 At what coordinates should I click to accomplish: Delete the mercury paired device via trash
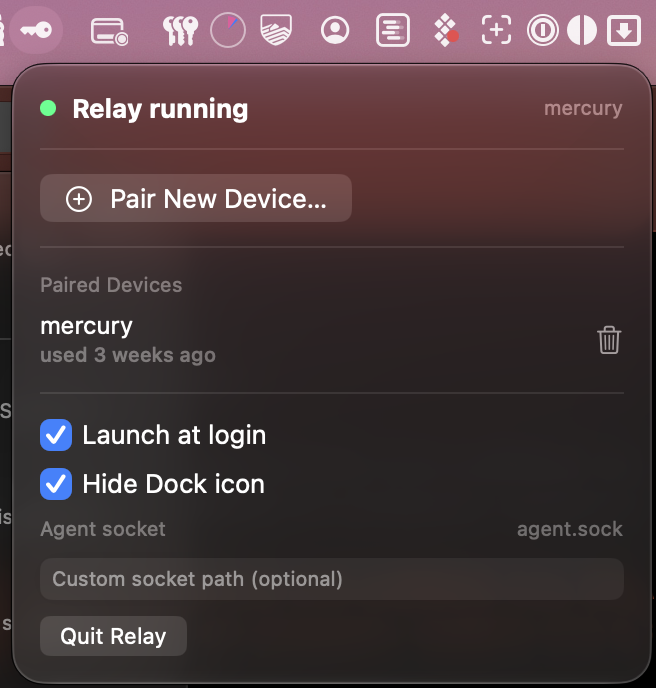point(609,340)
